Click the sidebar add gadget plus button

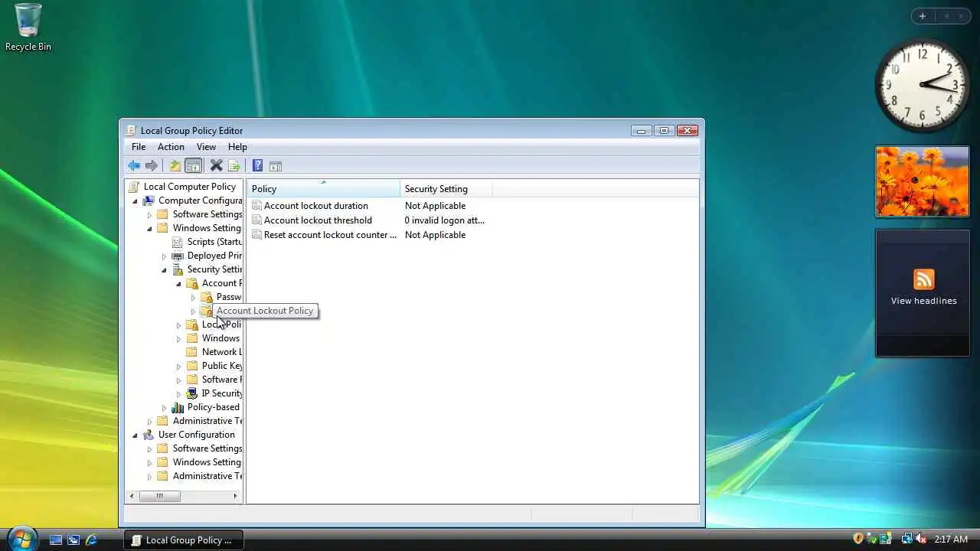pos(923,16)
